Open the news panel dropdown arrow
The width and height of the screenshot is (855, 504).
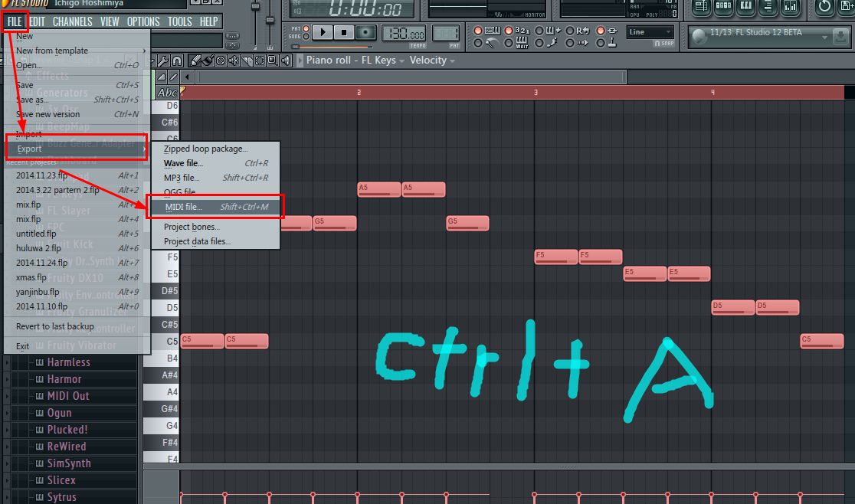[x=824, y=37]
